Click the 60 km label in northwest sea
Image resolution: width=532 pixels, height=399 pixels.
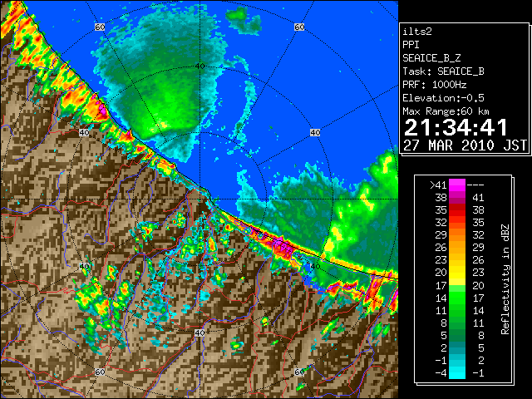(100, 27)
